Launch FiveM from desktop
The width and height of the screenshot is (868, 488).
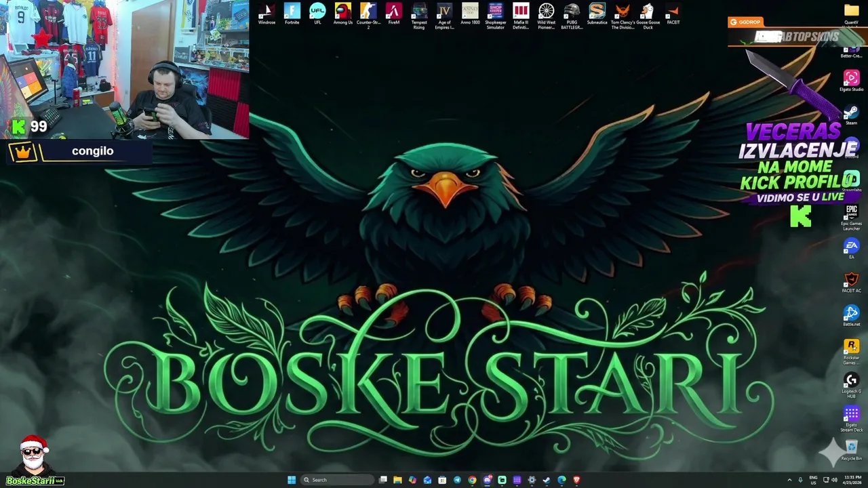pos(393,14)
